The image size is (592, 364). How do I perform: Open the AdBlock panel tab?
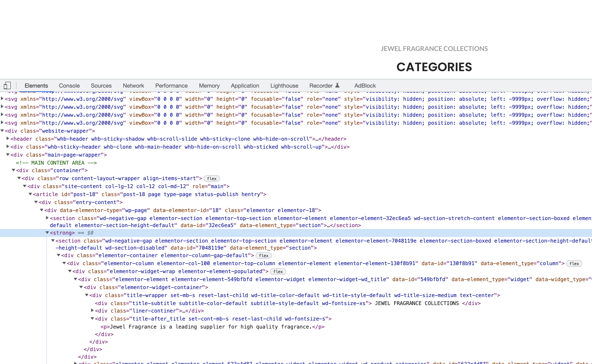tap(365, 85)
